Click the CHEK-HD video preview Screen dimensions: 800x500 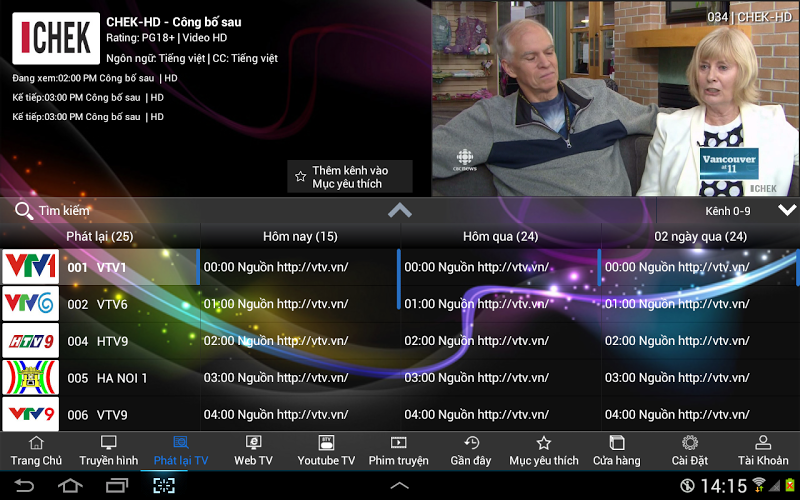616,98
